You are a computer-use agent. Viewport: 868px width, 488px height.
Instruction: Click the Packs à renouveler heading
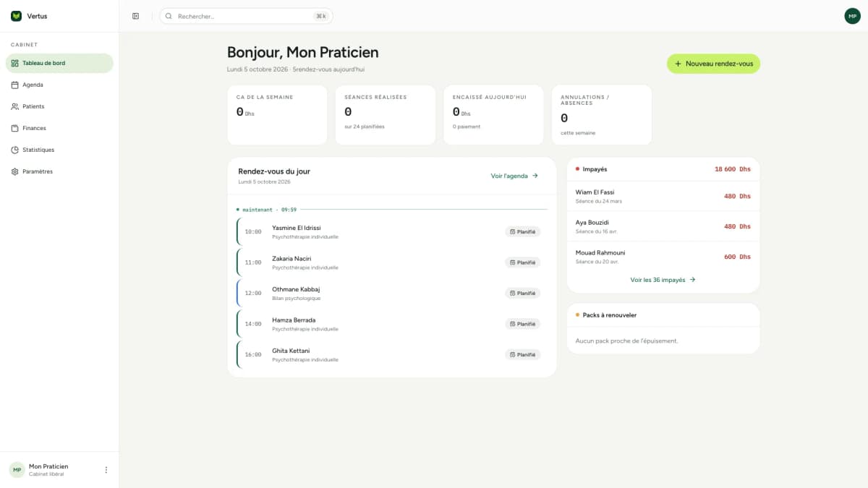click(610, 315)
